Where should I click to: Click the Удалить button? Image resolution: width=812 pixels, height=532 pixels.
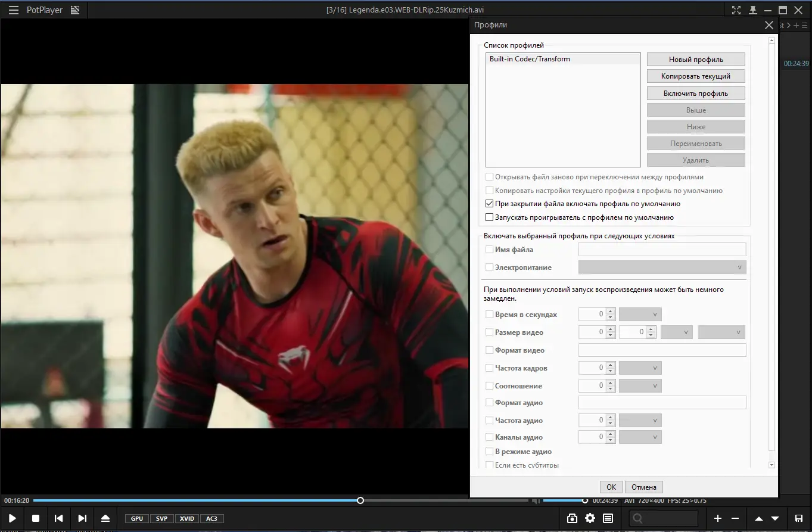(x=696, y=160)
